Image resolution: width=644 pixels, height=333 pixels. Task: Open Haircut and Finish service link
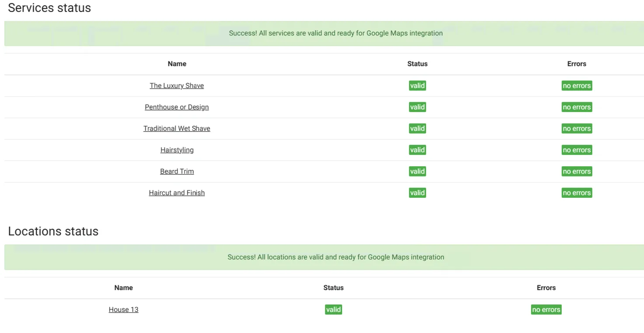[177, 193]
